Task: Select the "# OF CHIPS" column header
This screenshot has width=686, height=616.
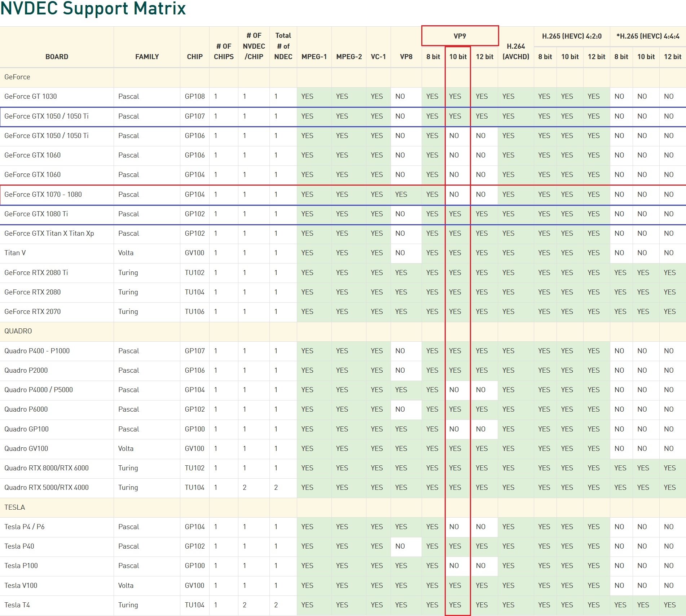Action: click(x=224, y=51)
